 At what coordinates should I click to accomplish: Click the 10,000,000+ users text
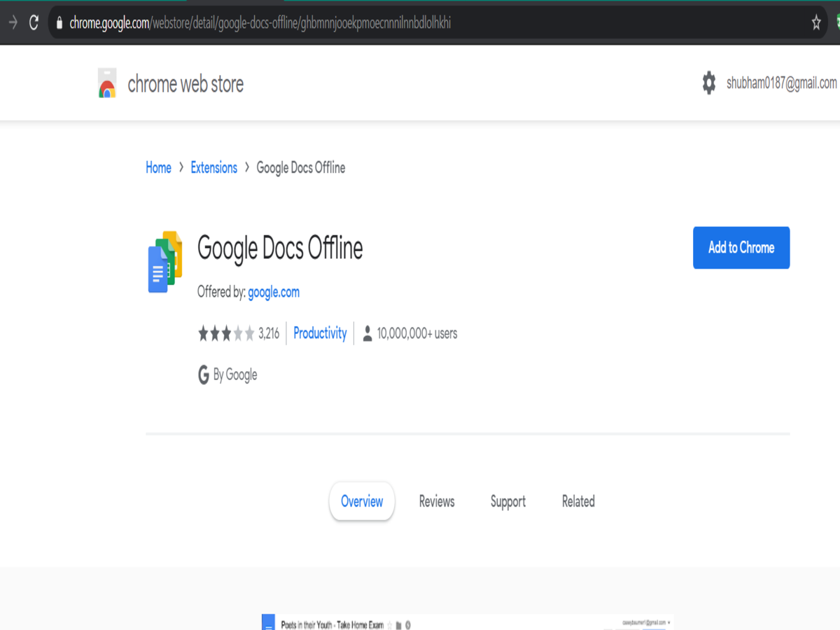(417, 333)
